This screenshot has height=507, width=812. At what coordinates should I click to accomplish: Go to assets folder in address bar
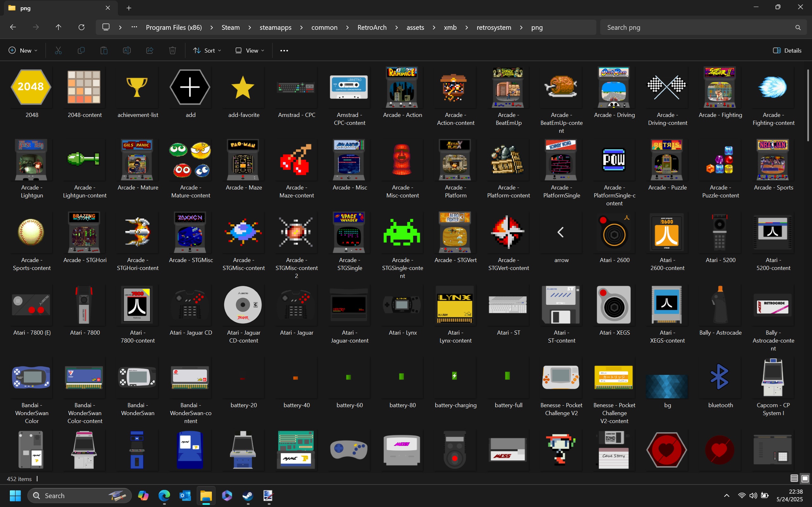(x=415, y=28)
